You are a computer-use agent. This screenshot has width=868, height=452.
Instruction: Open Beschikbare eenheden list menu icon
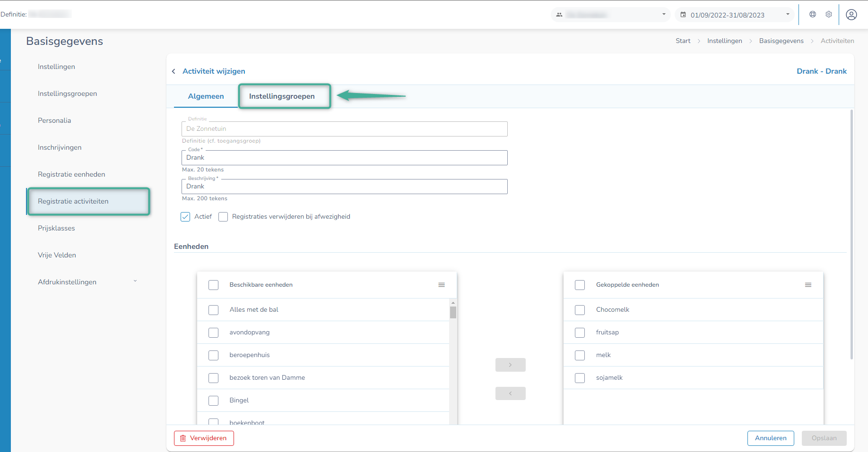click(441, 285)
